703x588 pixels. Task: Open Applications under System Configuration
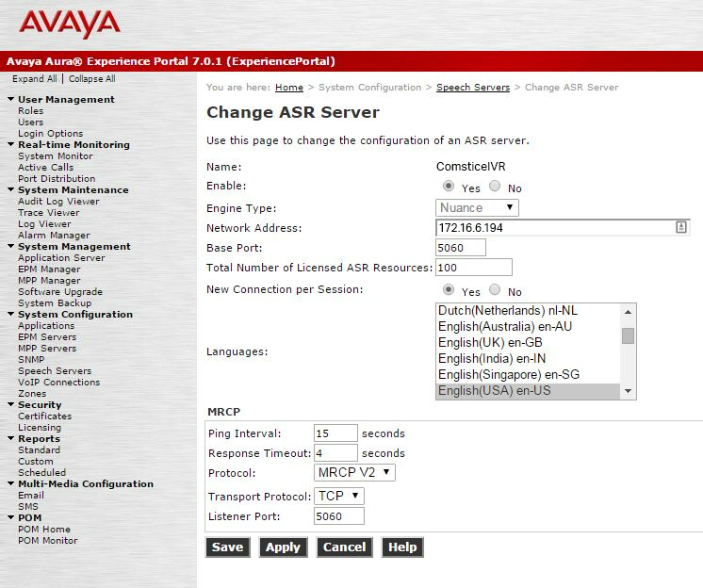click(46, 326)
